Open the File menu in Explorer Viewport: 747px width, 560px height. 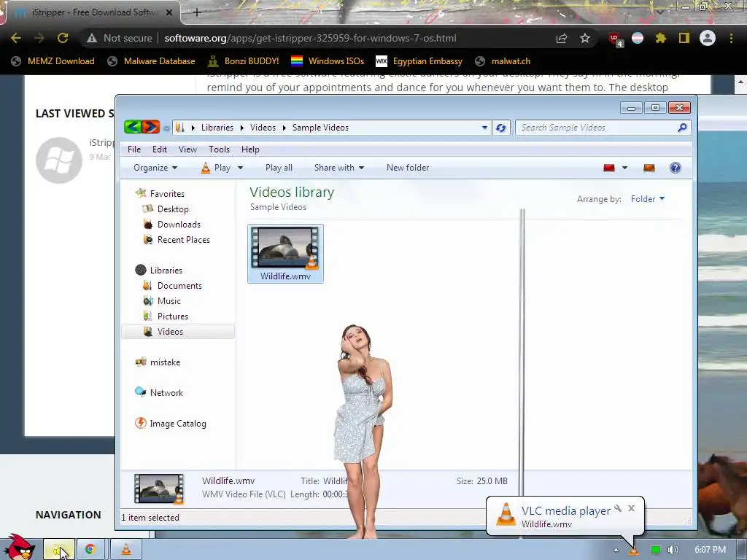(x=134, y=149)
